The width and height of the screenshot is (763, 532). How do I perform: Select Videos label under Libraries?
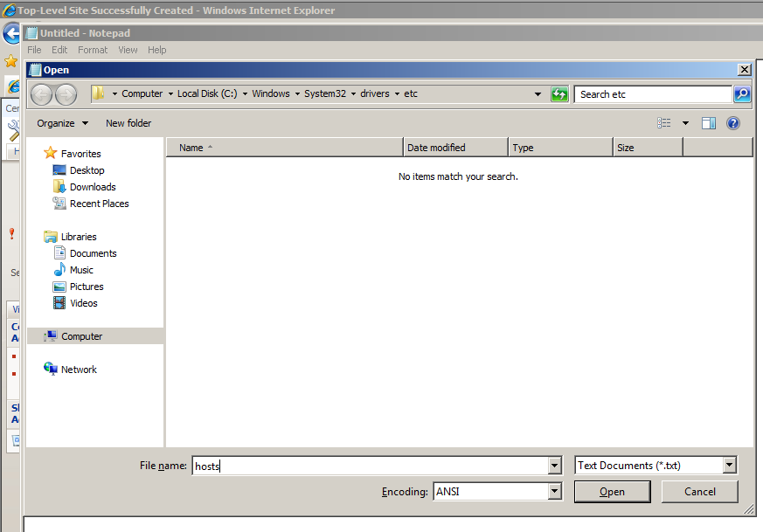84,303
